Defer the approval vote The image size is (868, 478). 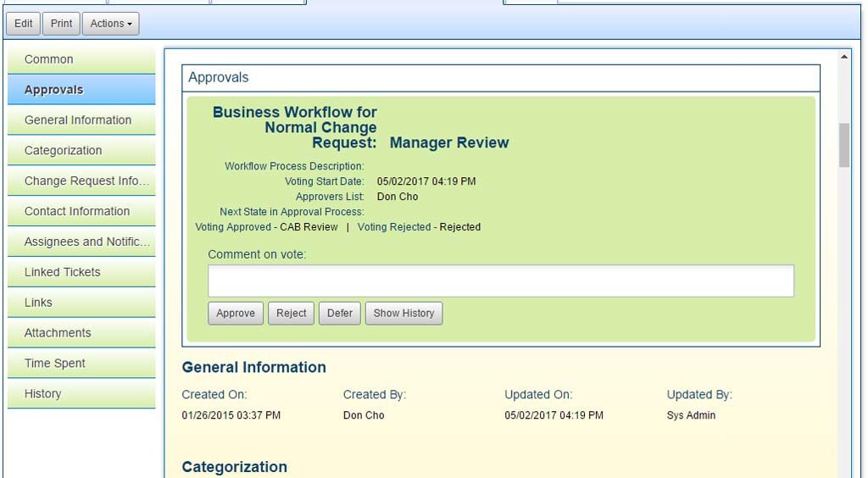pyautogui.click(x=339, y=313)
